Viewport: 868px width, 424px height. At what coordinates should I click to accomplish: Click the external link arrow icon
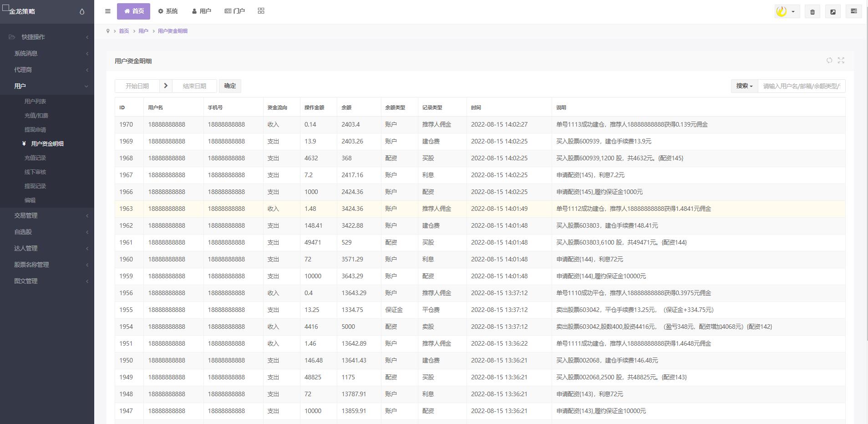(x=832, y=12)
